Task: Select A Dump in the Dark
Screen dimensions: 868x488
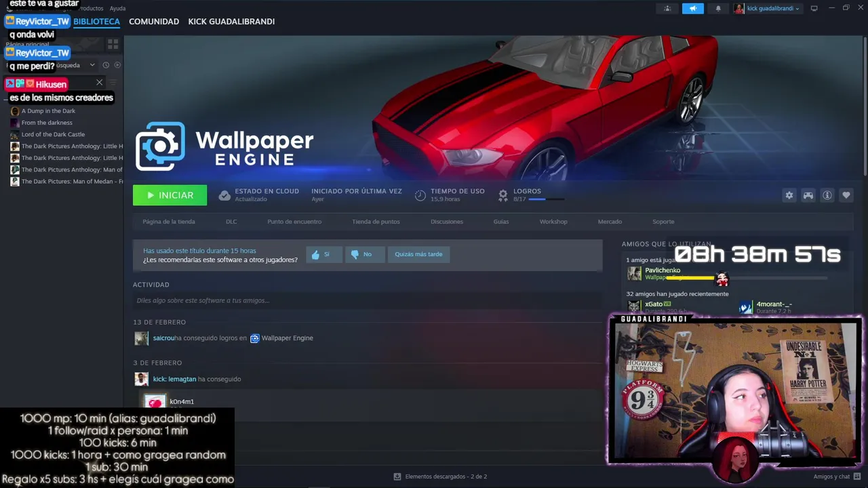Action: click(48, 111)
